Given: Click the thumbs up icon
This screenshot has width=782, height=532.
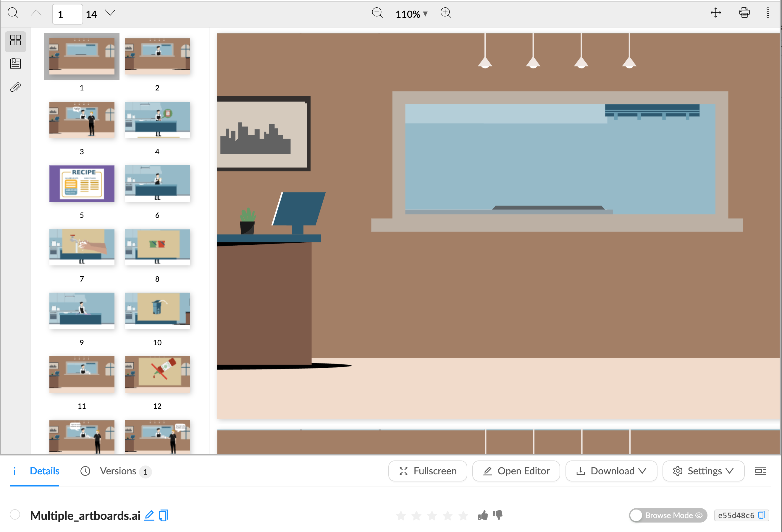Looking at the screenshot, I should [x=483, y=515].
